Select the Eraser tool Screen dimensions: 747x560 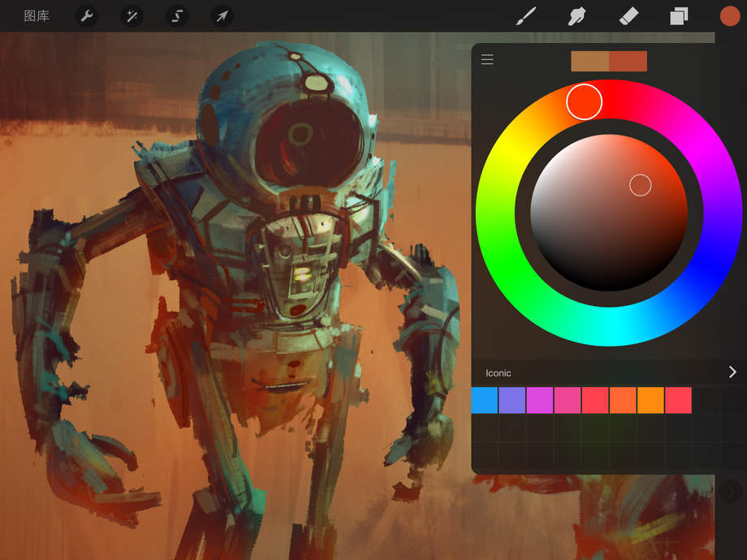coord(628,16)
